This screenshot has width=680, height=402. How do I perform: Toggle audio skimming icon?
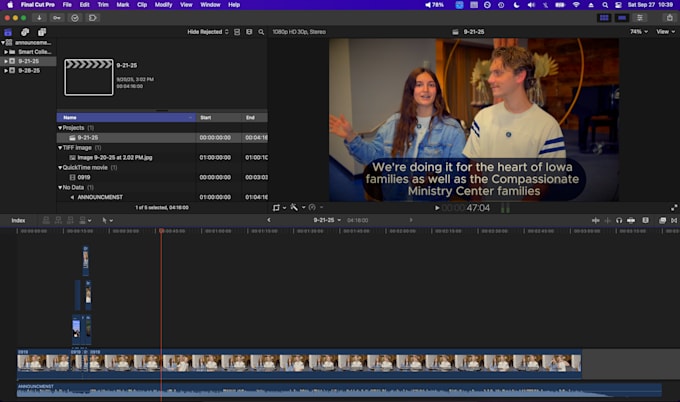click(608, 220)
